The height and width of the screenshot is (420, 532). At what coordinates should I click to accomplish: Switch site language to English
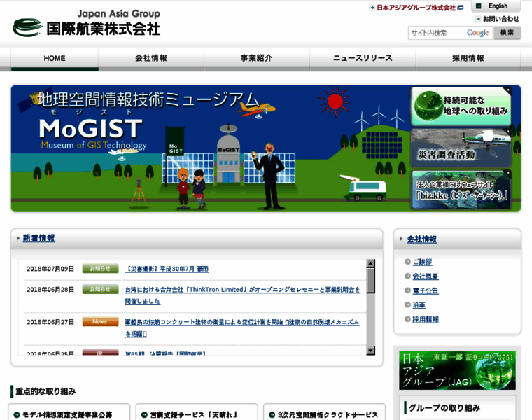(498, 6)
